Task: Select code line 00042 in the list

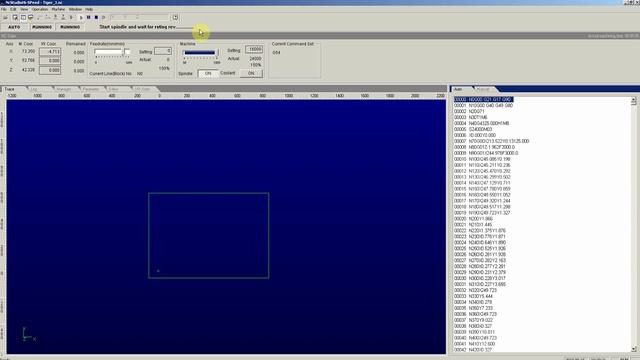Action: (x=473, y=350)
